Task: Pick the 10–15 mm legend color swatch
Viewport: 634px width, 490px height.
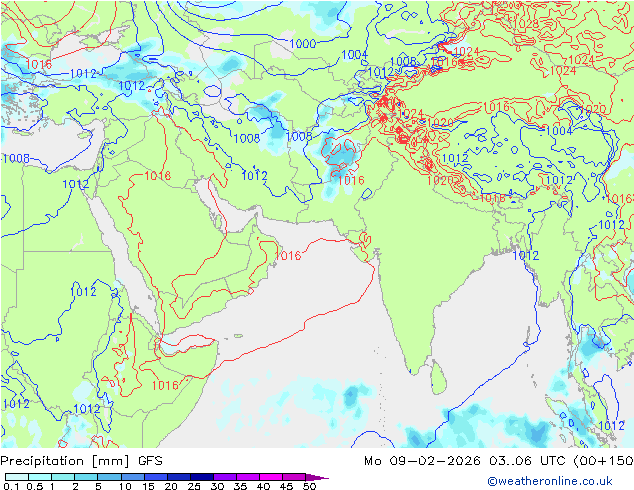Action: 132,477
